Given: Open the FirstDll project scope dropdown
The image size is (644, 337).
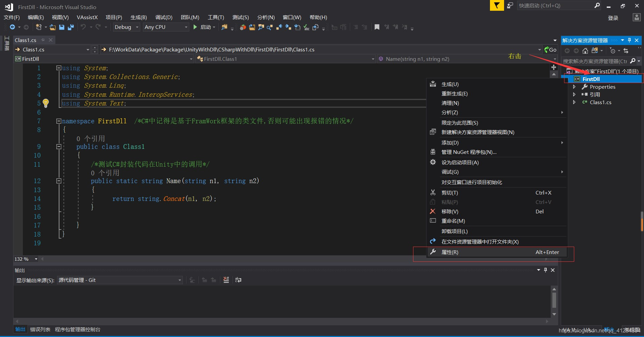Looking at the screenshot, I should pos(104,59).
